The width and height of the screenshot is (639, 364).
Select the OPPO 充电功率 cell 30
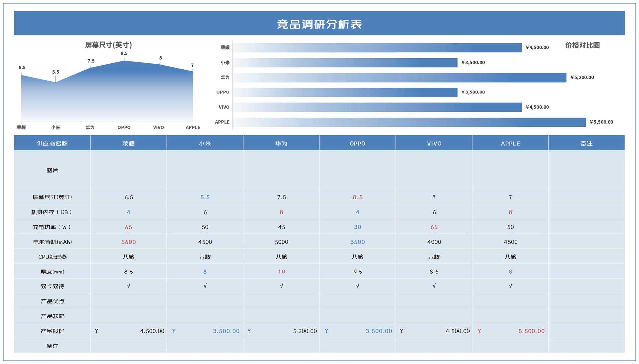click(357, 227)
